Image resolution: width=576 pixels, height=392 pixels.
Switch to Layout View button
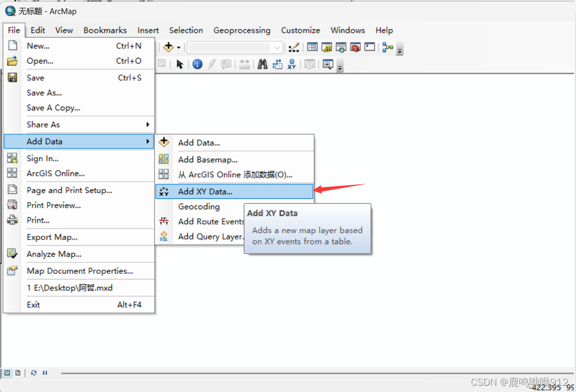coord(18,373)
